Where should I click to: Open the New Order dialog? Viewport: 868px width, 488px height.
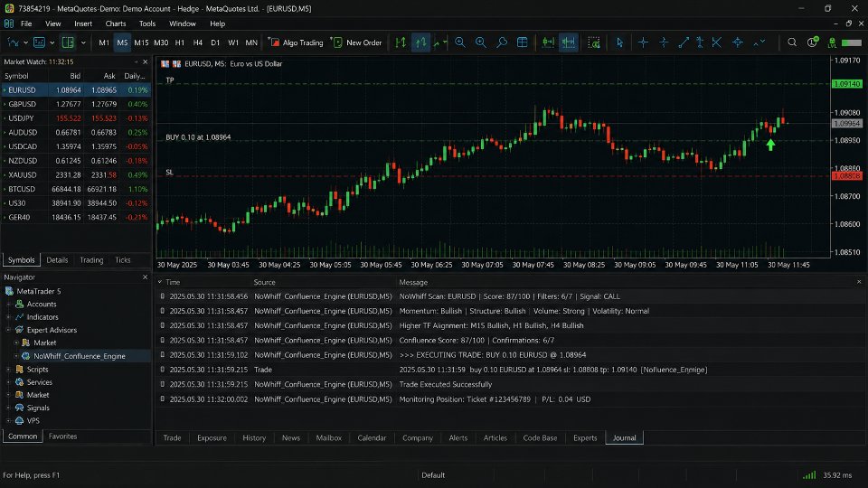(356, 42)
